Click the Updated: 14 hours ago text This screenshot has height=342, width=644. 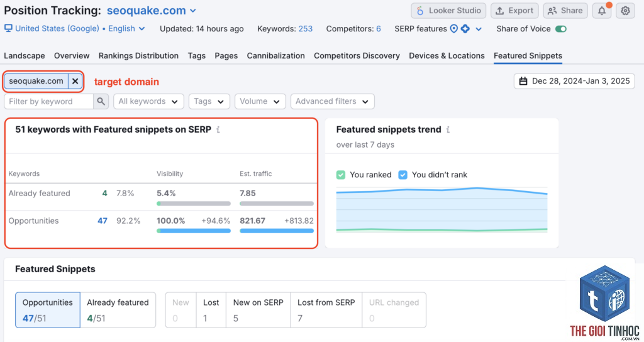click(202, 29)
